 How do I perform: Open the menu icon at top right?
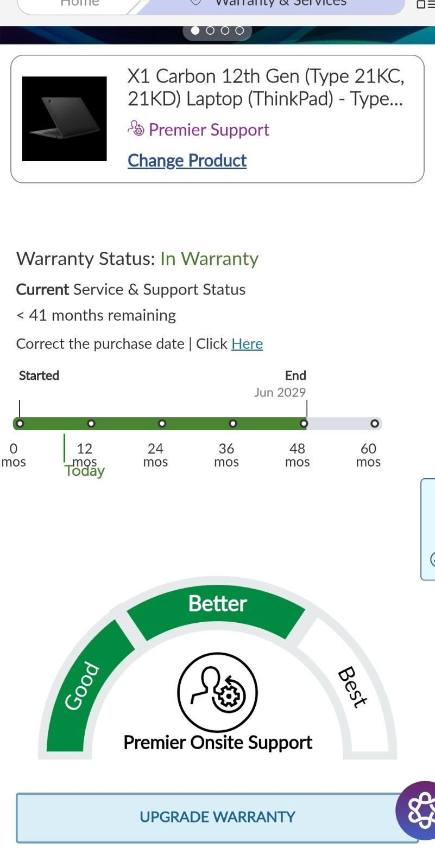point(424,4)
